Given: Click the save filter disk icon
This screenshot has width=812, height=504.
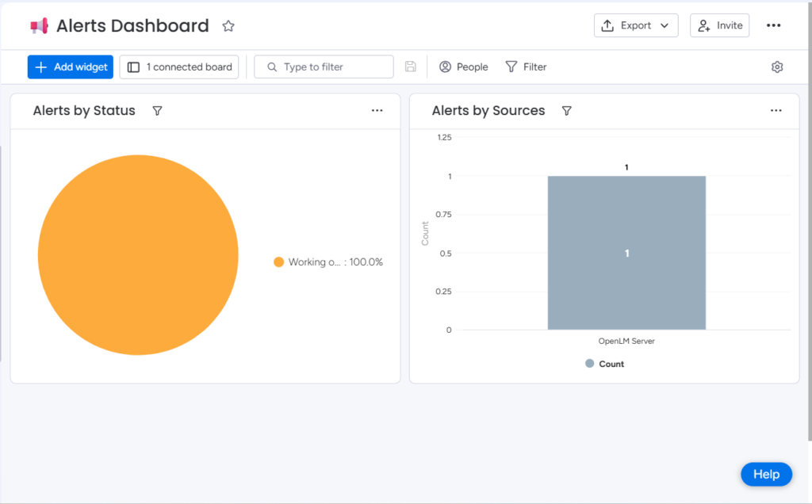Looking at the screenshot, I should 410,67.
